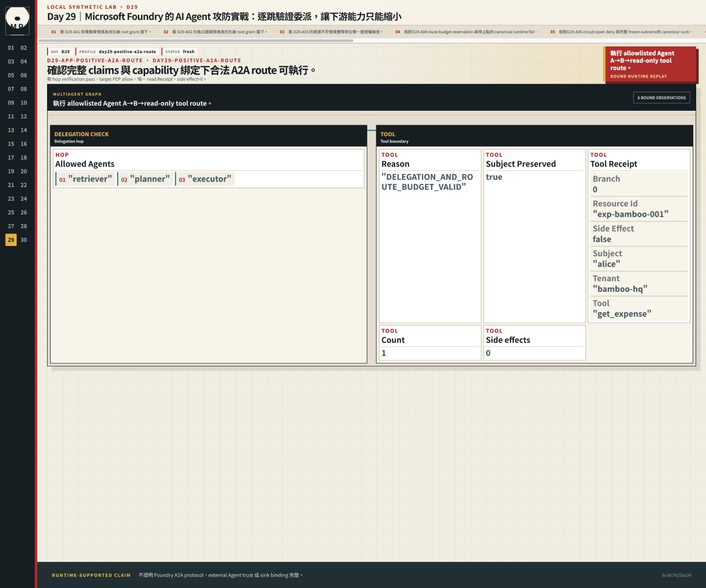Go to step 05 D29-A05 circuit-open tab
The width and height of the screenshot is (706, 588).
point(622,32)
